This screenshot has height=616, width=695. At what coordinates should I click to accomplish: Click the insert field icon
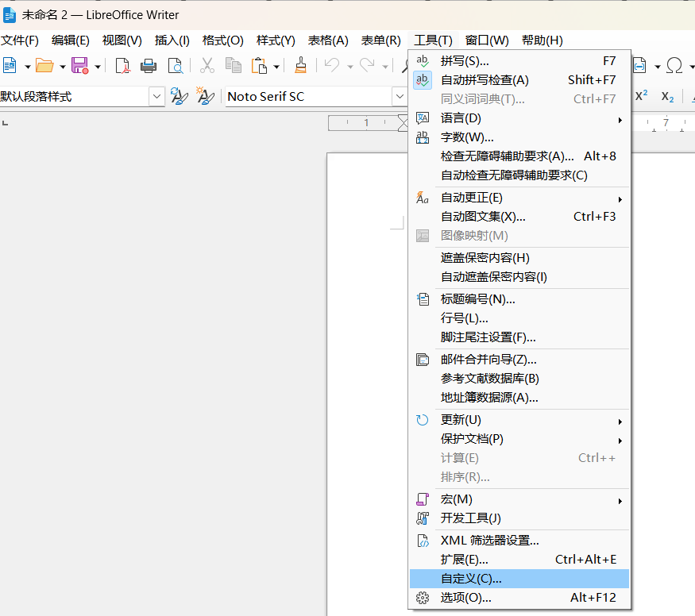click(x=639, y=66)
